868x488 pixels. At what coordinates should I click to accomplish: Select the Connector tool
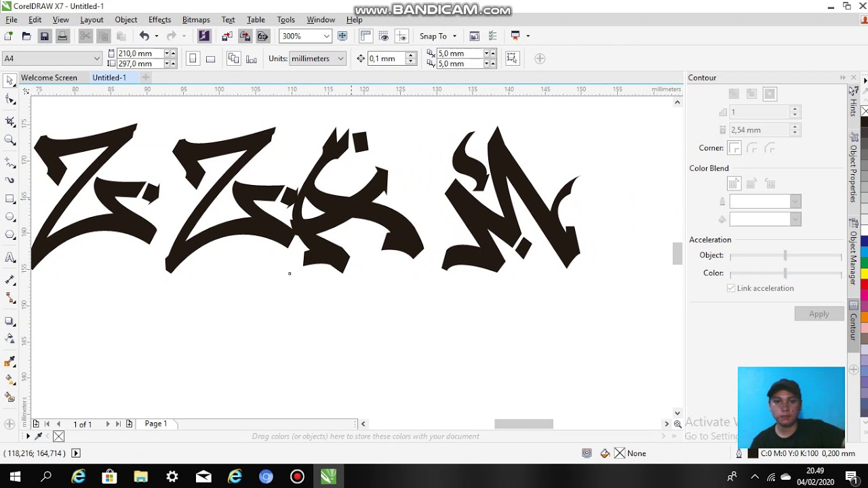[x=10, y=298]
